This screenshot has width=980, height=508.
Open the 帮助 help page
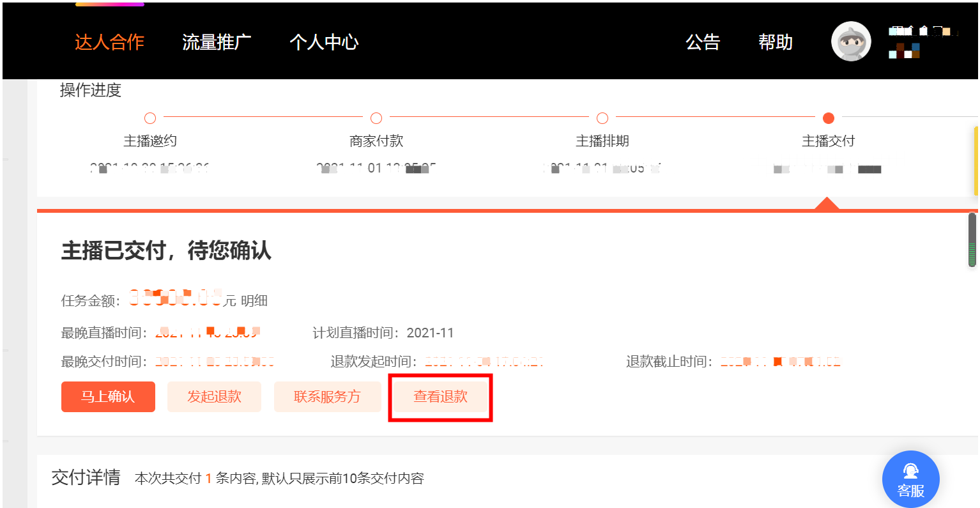(x=776, y=42)
